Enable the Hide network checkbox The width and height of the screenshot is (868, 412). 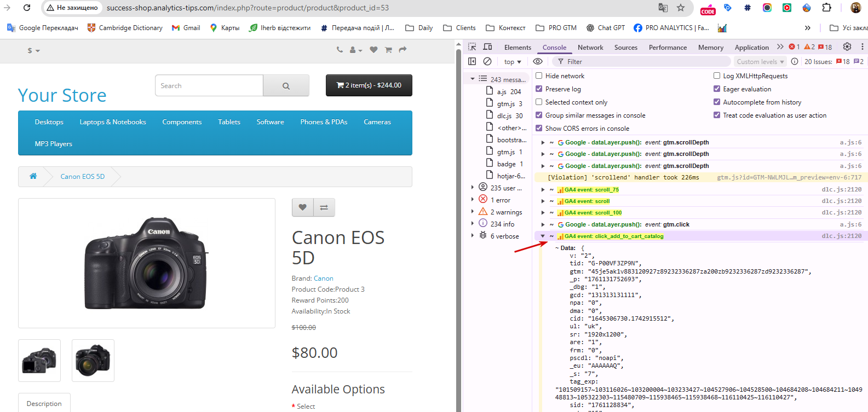[539, 76]
